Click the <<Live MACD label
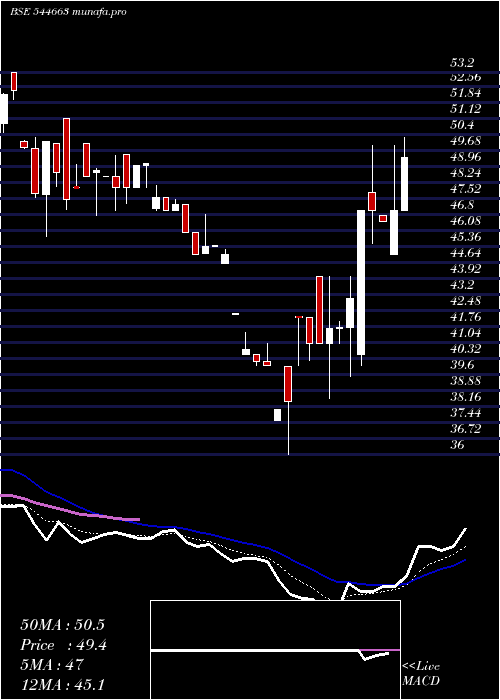The height and width of the screenshot is (700, 500). [x=421, y=674]
